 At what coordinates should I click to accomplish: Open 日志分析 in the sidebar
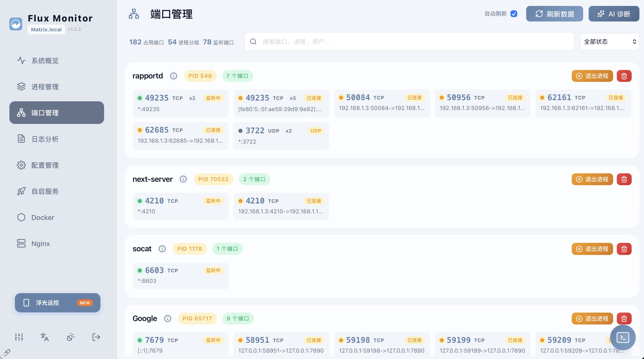click(x=57, y=139)
